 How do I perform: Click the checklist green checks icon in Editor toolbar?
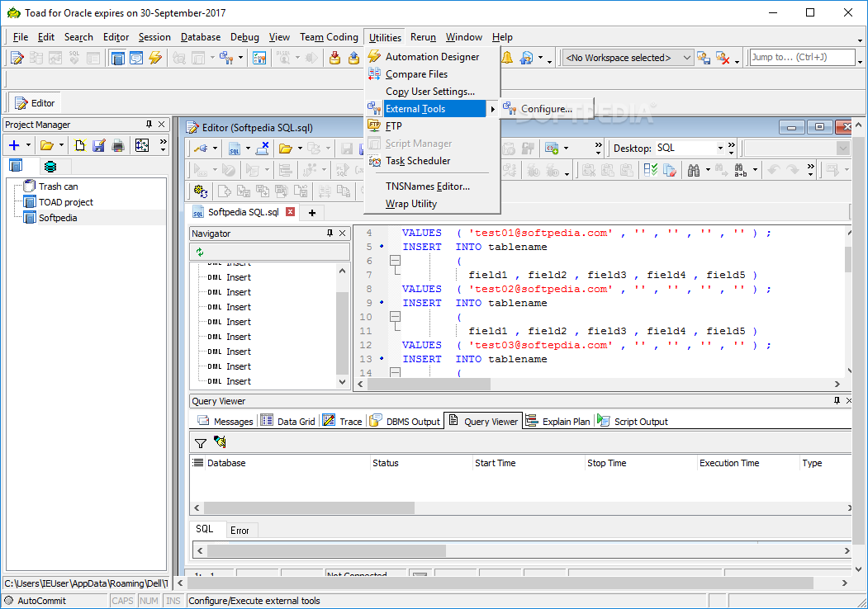651,170
